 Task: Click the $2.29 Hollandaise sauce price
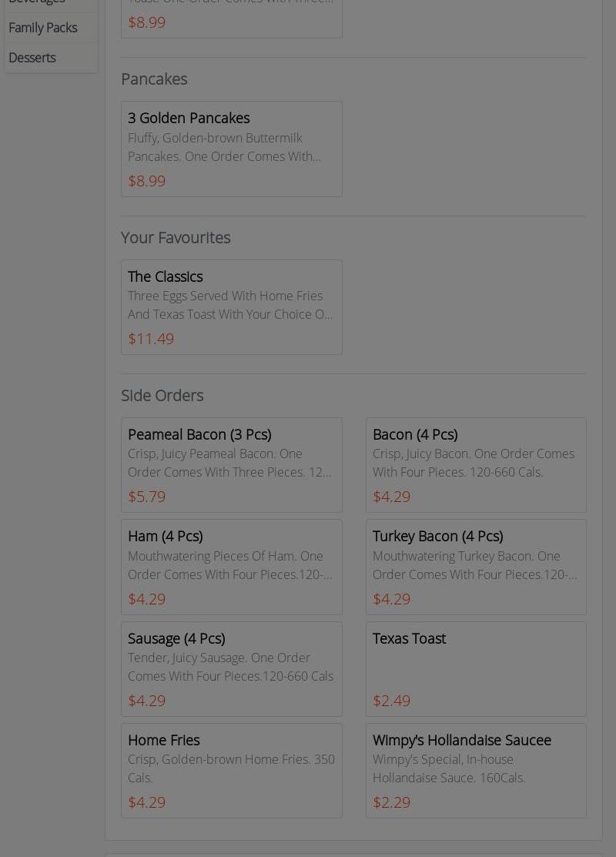point(391,802)
